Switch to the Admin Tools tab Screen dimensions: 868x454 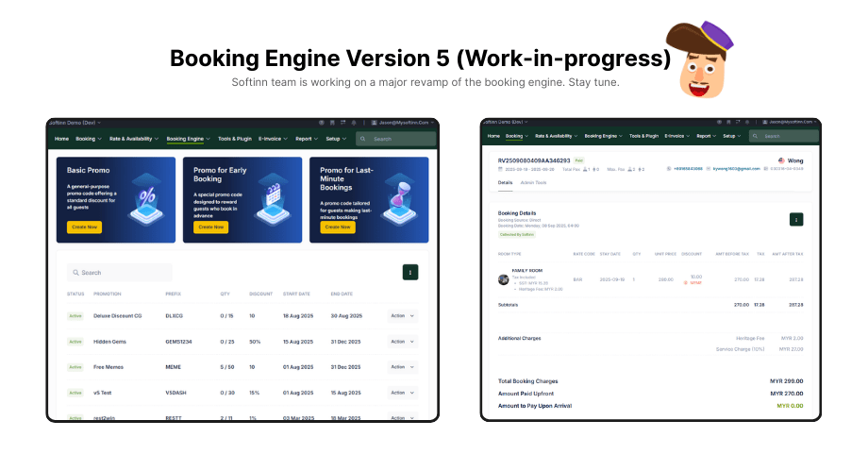(534, 183)
